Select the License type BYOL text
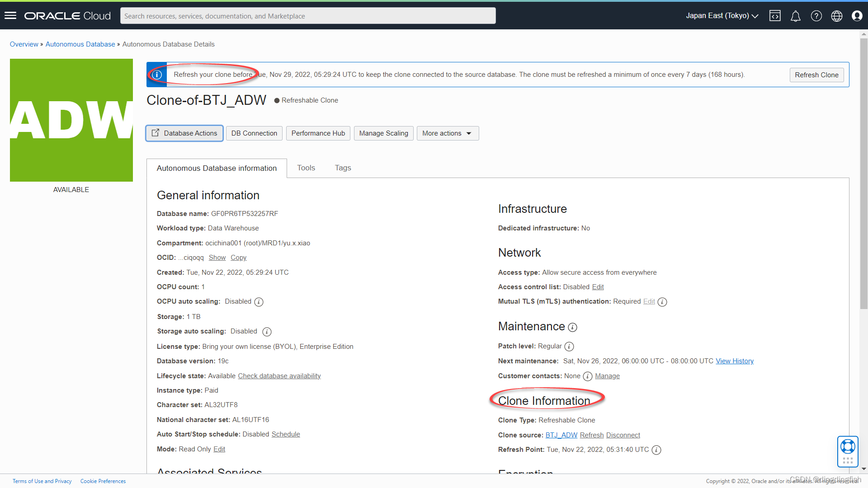 (278, 347)
